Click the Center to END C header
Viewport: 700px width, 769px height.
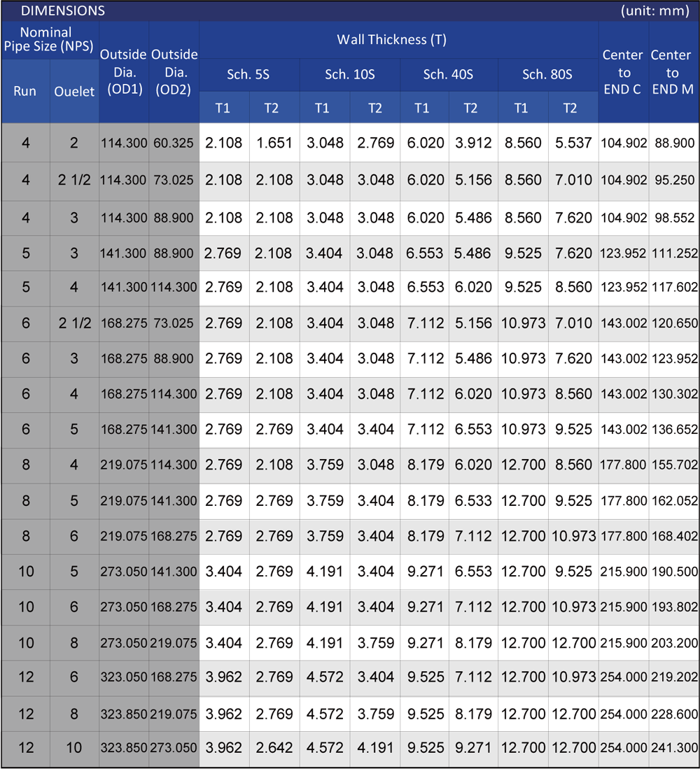pos(623,72)
